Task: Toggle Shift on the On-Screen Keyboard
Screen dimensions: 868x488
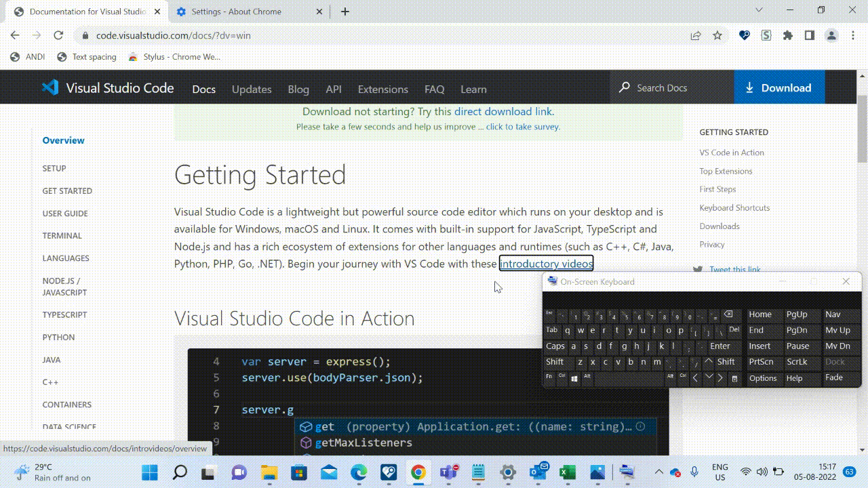Action: 555,361
